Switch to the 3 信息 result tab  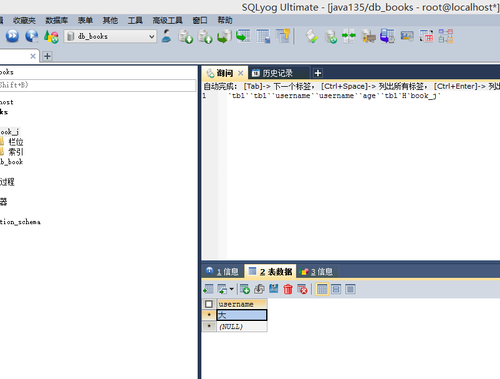317,272
